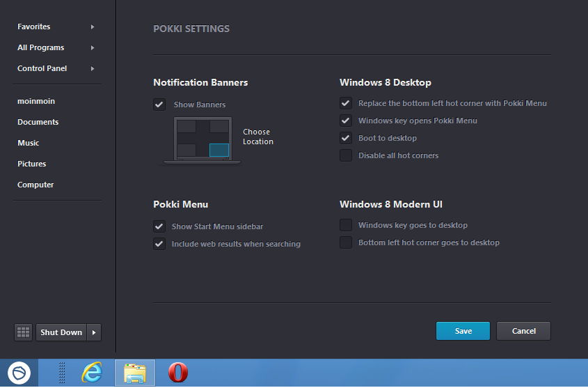
Task: Enable Bottom left hot corner goes to desktop
Action: tap(346, 242)
